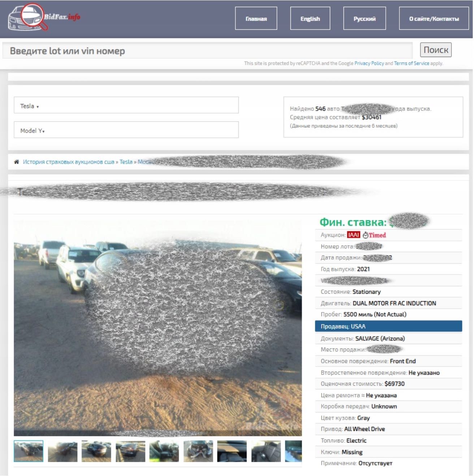Viewport: 476px width, 476px height.
Task: Open the Tesla breadcrumb link
Action: click(x=126, y=162)
